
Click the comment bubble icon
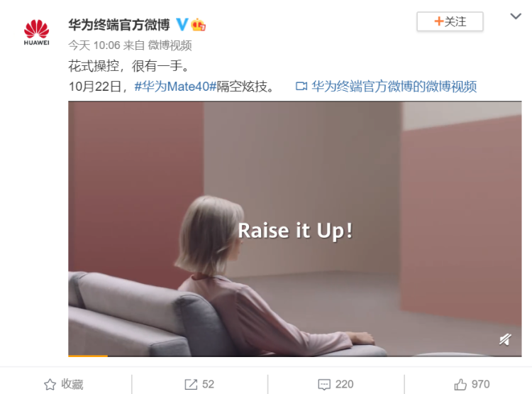click(x=324, y=385)
